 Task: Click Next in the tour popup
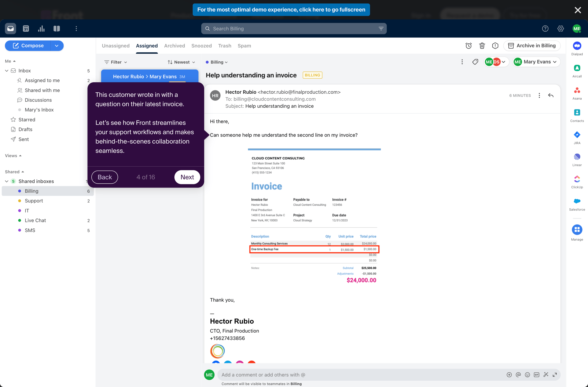tap(187, 177)
